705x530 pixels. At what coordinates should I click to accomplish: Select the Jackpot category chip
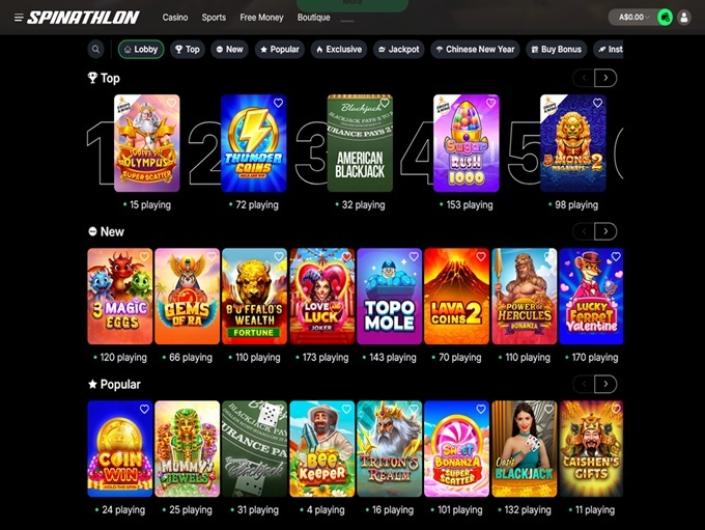(399, 49)
